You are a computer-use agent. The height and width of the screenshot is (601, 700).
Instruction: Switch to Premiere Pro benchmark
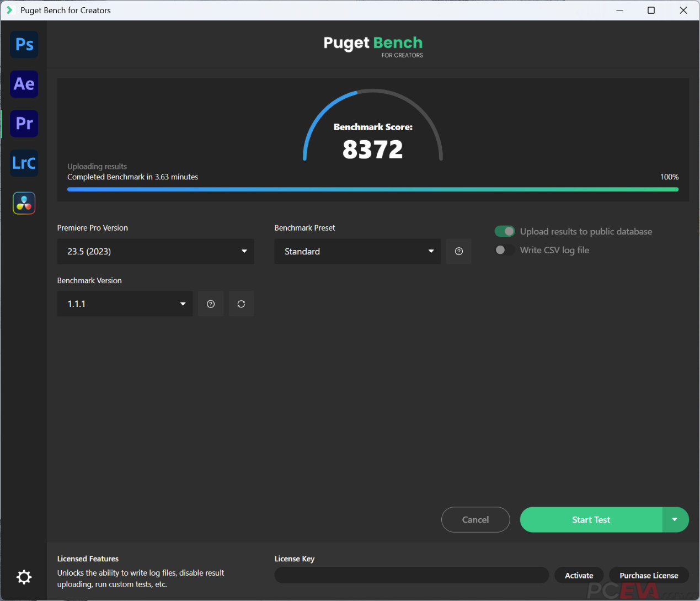[24, 124]
